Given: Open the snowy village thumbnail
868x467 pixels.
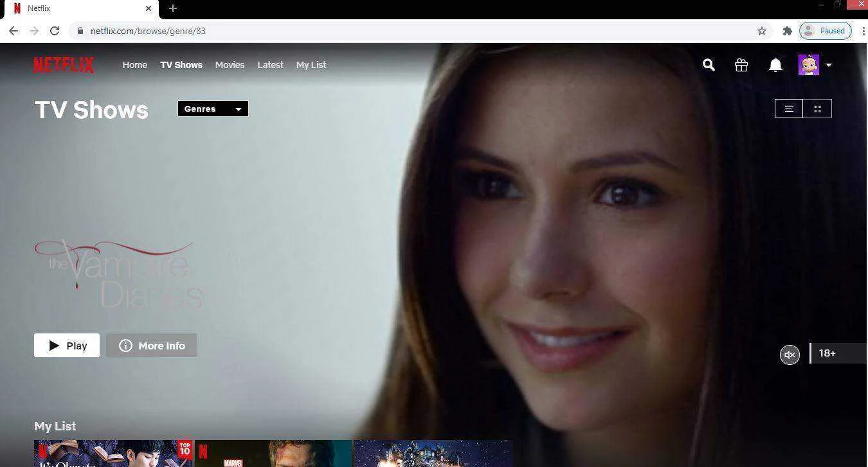Looking at the screenshot, I should click(433, 454).
